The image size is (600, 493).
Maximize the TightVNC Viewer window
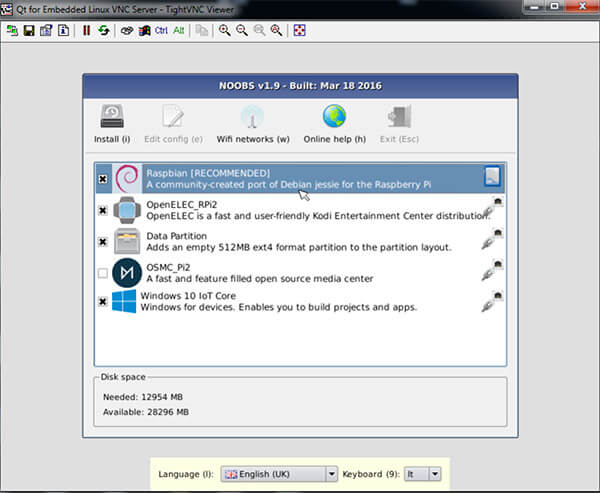pyautogui.click(x=554, y=7)
